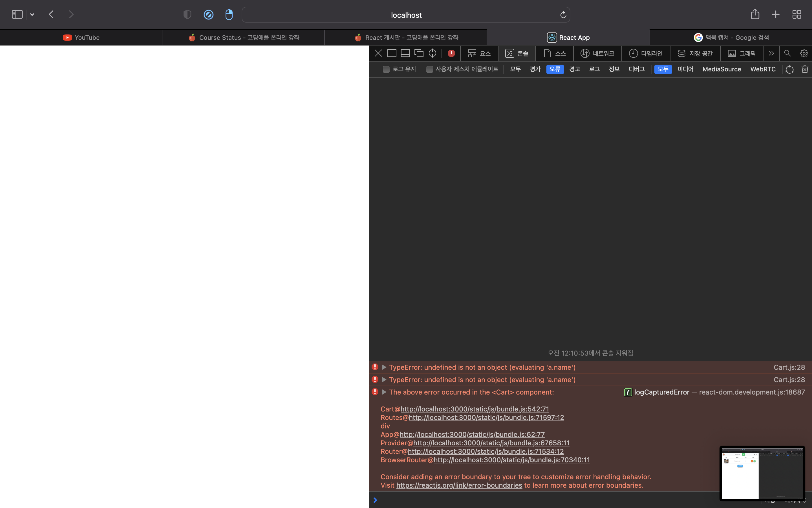Viewport: 812px width, 508px height.
Task: Toggle the 정보 filter
Action: (614, 69)
